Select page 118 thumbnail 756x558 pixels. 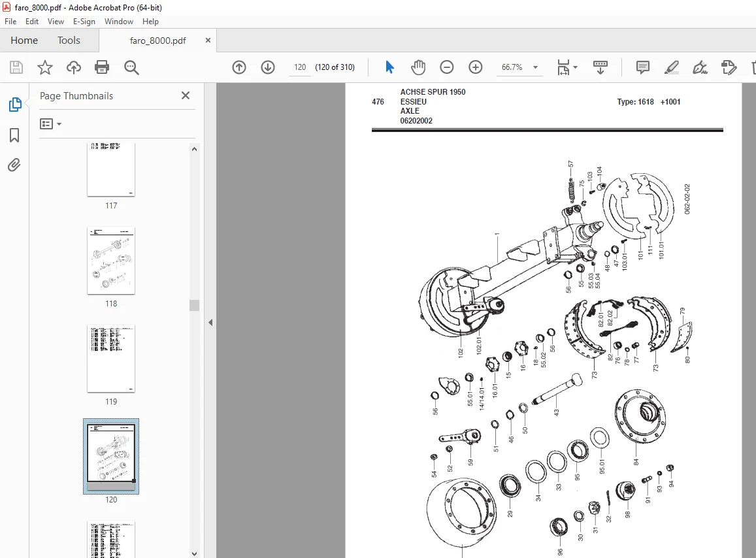click(111, 261)
